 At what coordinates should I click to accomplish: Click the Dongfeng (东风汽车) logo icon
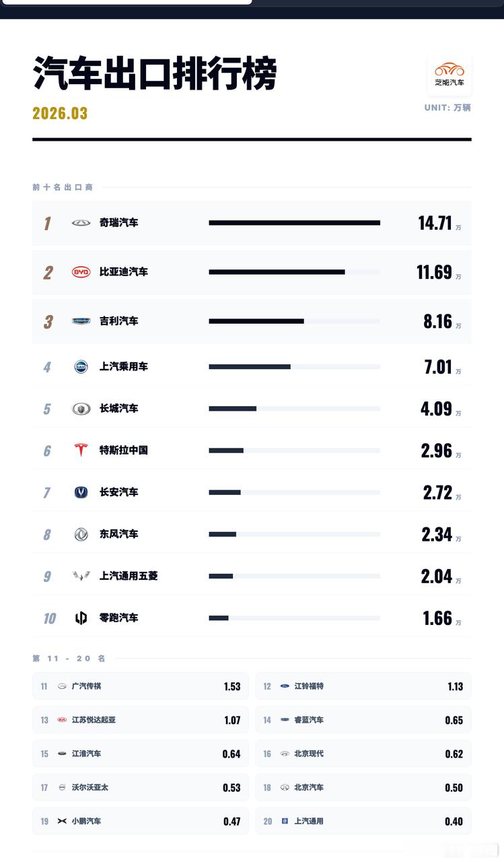point(81,534)
